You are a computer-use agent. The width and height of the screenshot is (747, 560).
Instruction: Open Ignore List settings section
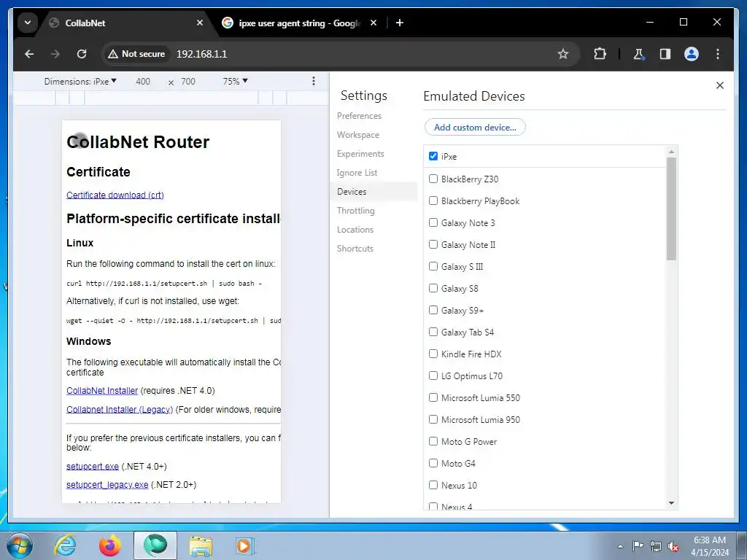point(357,173)
